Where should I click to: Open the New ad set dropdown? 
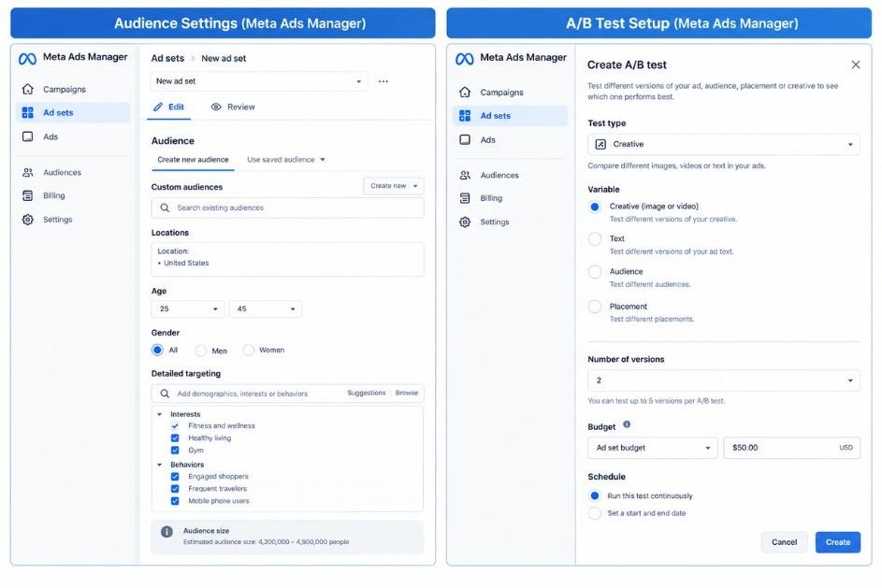click(259, 81)
